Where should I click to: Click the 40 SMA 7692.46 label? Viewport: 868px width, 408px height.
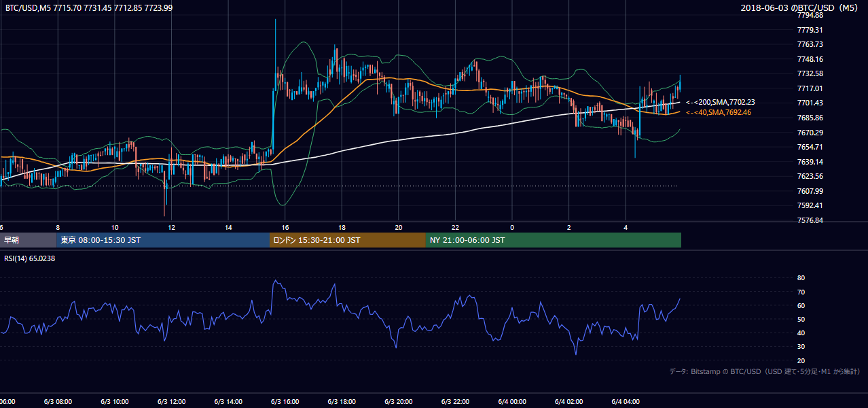tap(719, 112)
